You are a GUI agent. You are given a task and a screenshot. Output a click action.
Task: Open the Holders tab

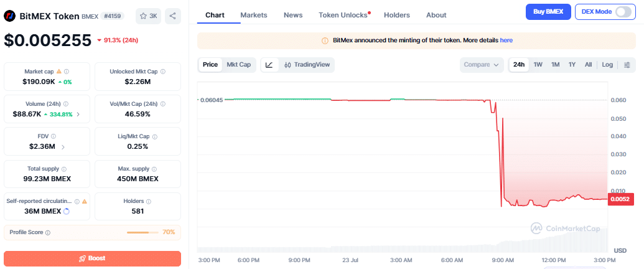[397, 15]
